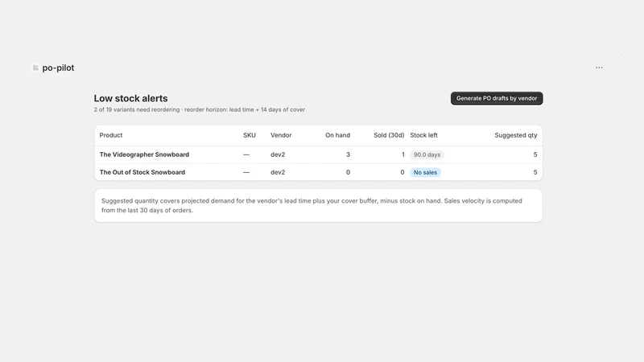Generate PO drafts by vendor

click(497, 98)
